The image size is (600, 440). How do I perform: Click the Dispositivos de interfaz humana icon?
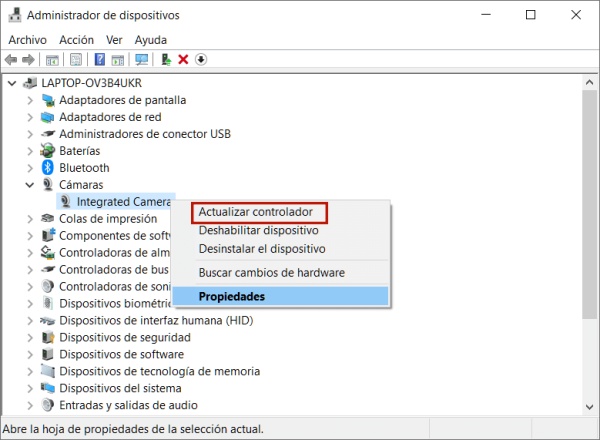coord(47,321)
